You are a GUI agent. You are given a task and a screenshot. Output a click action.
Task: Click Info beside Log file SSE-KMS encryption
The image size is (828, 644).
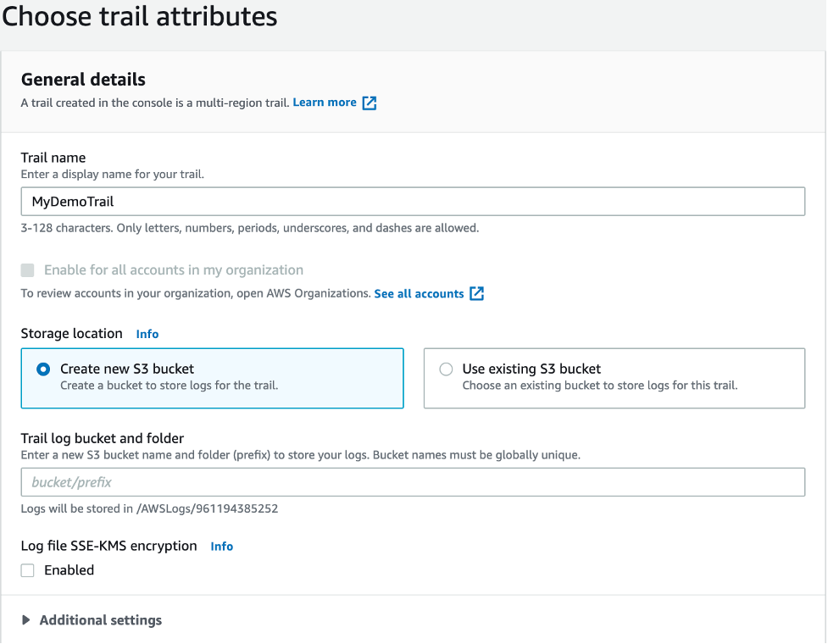click(x=221, y=547)
